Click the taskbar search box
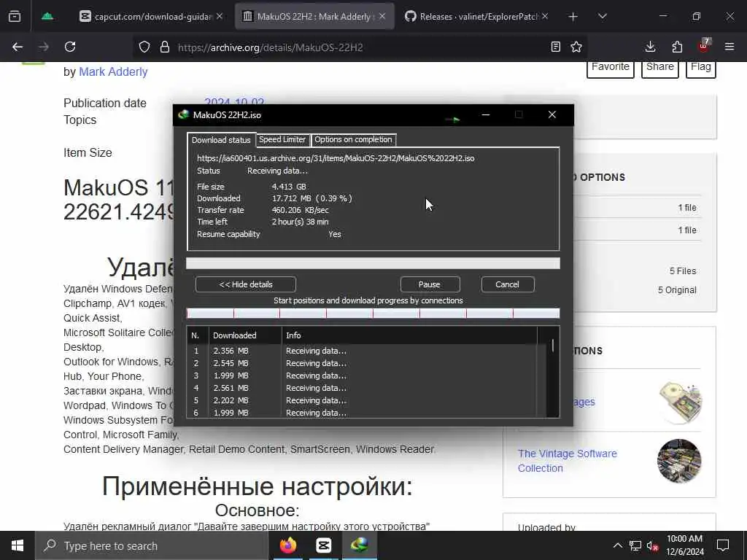The width and height of the screenshot is (747, 560). 152,545
